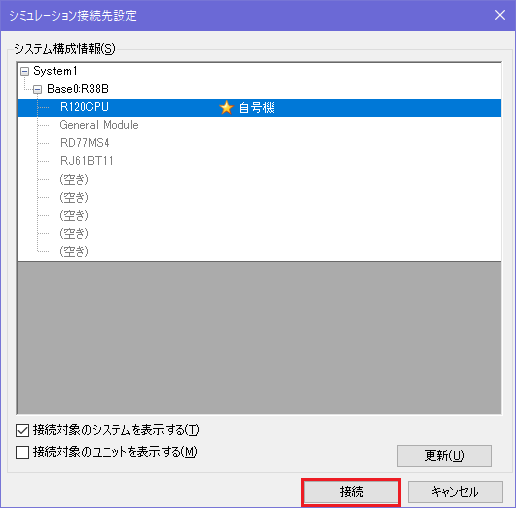Click the 接続 button

click(351, 492)
